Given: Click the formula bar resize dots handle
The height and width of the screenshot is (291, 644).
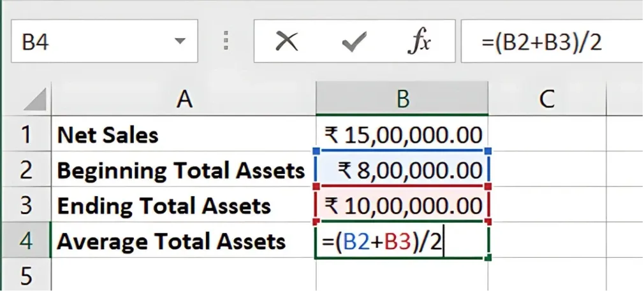Looking at the screenshot, I should [x=226, y=41].
